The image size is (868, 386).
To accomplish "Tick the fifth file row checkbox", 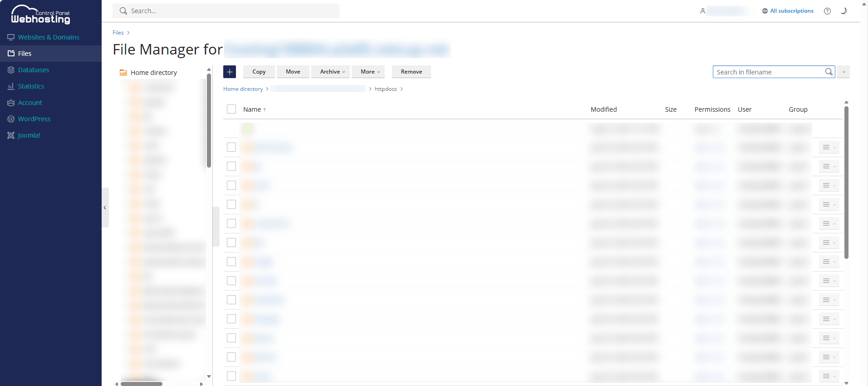I will 231,223.
